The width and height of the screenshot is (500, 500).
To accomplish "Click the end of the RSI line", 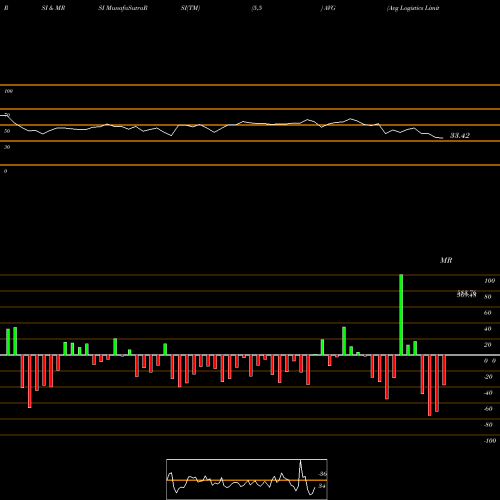I will (x=442, y=138).
